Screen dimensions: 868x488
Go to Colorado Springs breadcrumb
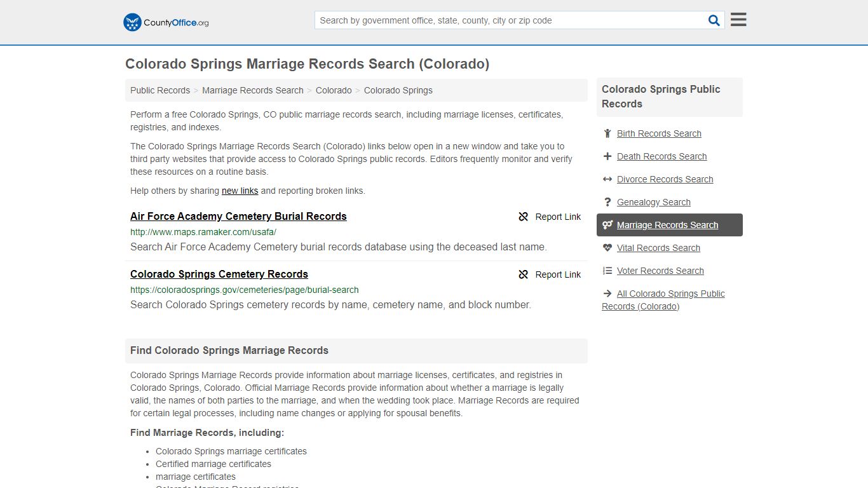coord(398,90)
